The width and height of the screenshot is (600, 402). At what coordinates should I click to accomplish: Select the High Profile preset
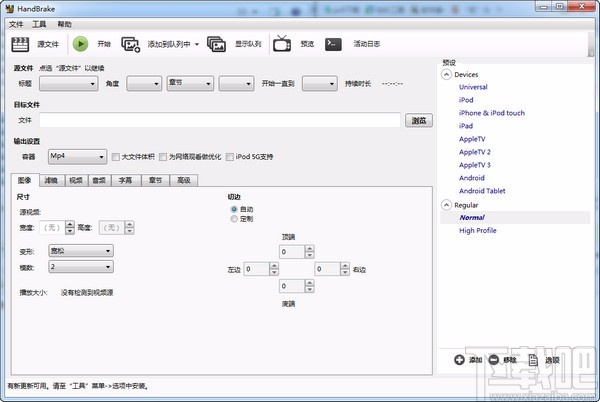[478, 231]
